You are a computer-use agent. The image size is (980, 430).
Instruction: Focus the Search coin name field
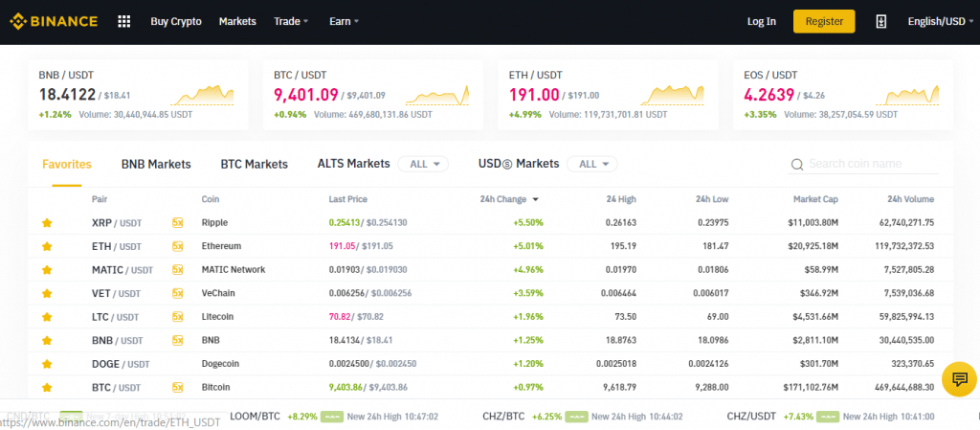click(864, 164)
